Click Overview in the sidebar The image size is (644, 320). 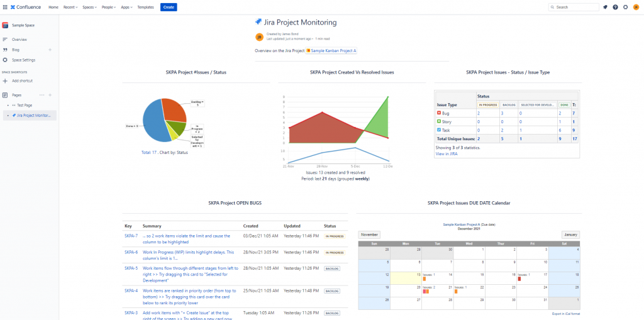coord(19,40)
